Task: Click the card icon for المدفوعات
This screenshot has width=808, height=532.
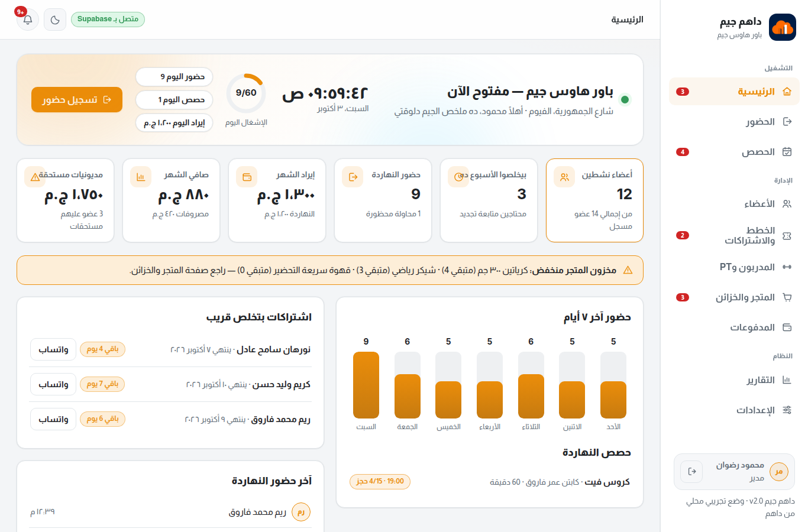Action: pyautogui.click(x=787, y=327)
